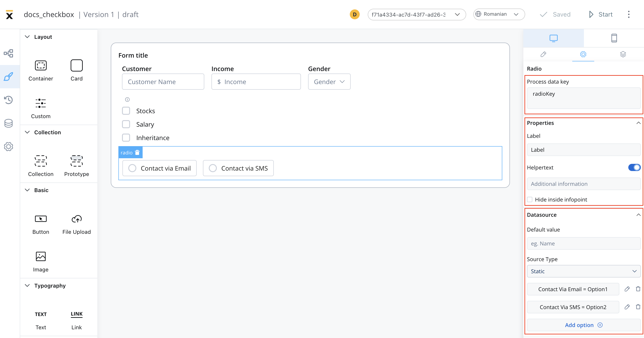Open the left sidebar settings gear
The height and width of the screenshot is (338, 644).
pyautogui.click(x=9, y=146)
